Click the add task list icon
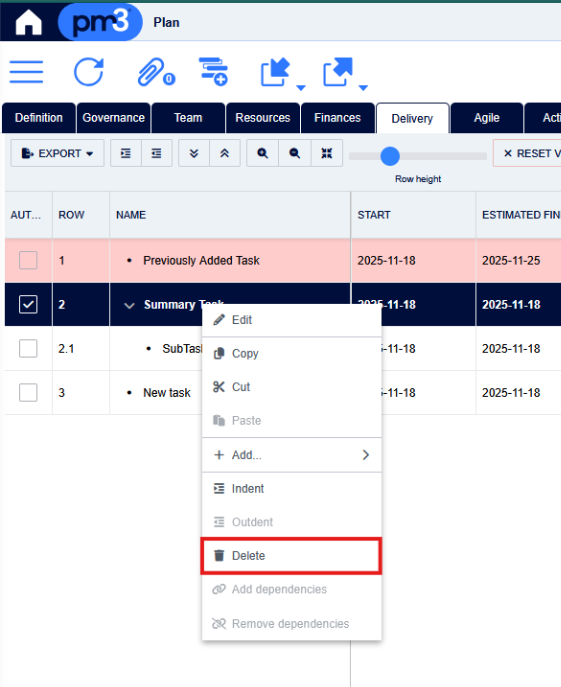 213,71
